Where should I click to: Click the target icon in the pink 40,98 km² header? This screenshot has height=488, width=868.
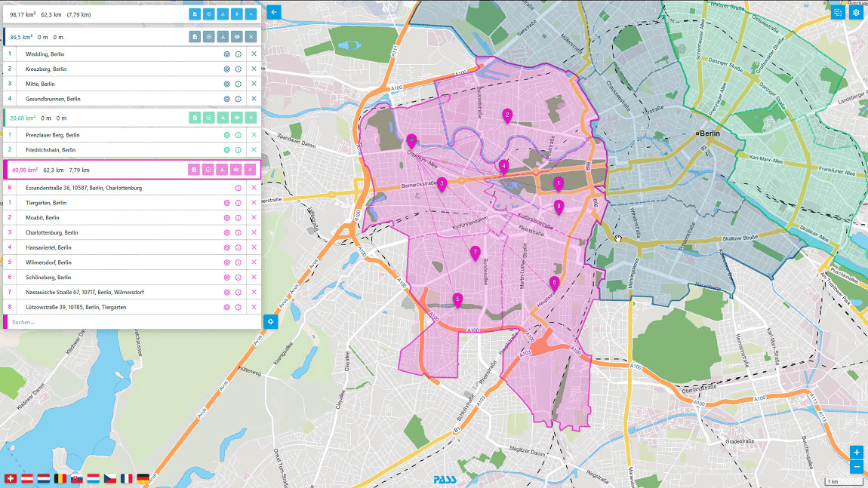209,169
